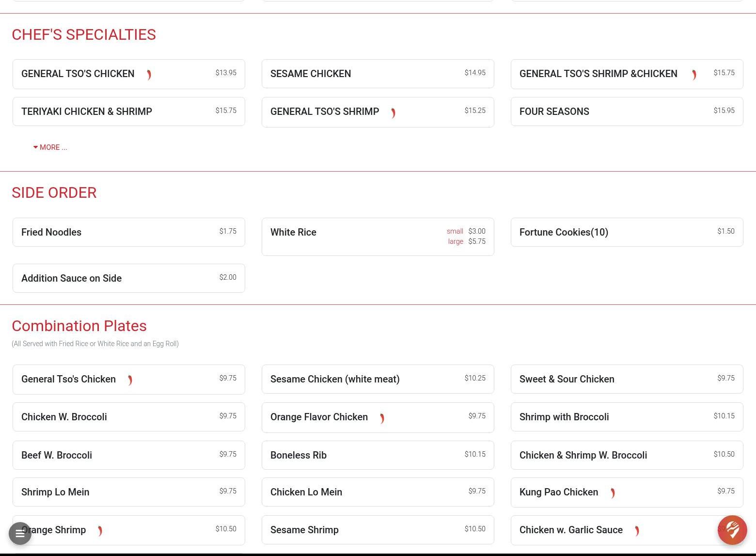Screen dimensions: 756x556
Task: Open Four Seasons dish
Action: (x=627, y=111)
